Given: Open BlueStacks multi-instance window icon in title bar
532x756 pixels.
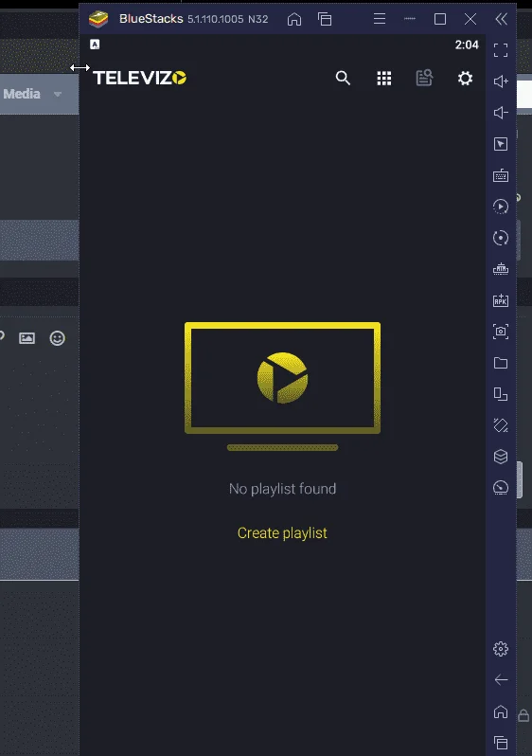Looking at the screenshot, I should [325, 19].
